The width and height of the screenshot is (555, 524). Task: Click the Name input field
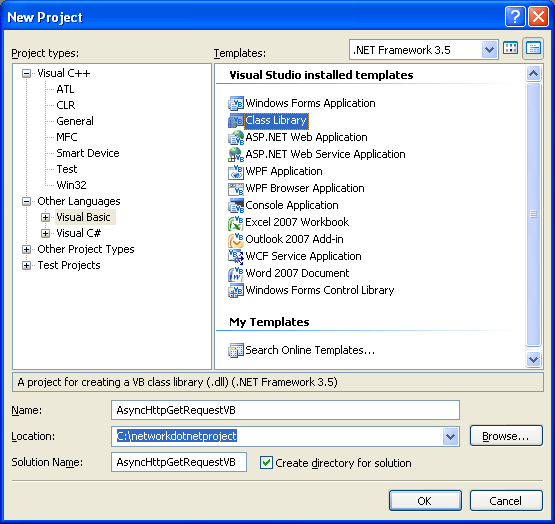(x=285, y=410)
